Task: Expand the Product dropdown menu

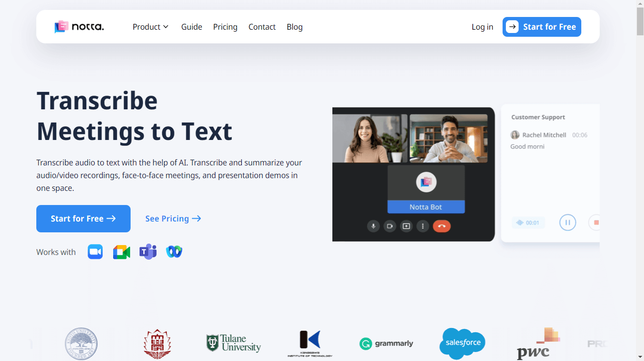Action: [150, 27]
